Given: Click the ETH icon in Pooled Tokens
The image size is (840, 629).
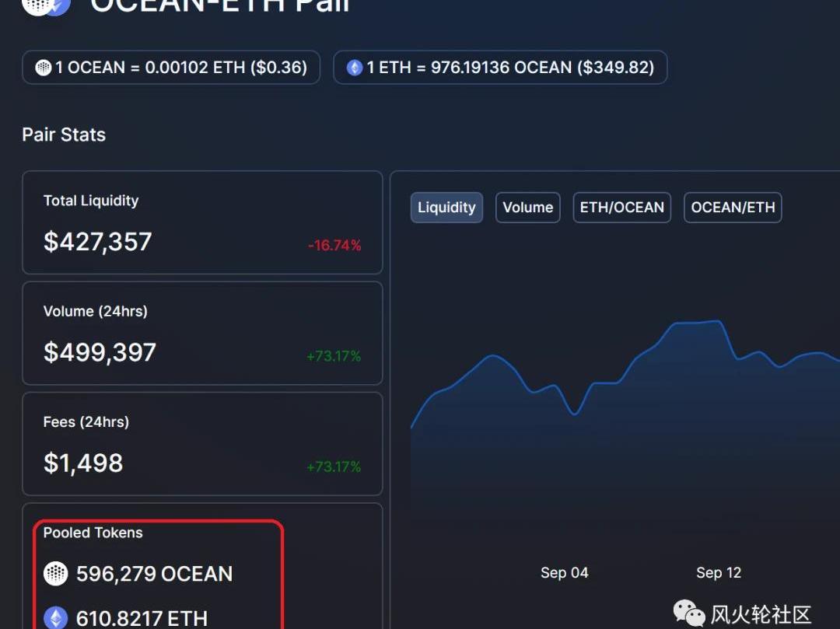Looking at the screenshot, I should point(55,618).
